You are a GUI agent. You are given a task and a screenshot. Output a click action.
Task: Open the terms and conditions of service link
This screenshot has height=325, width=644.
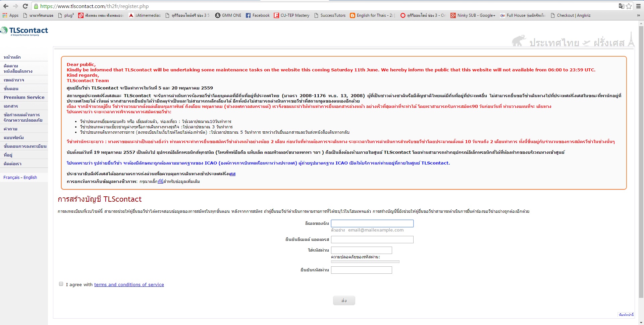coord(129,284)
